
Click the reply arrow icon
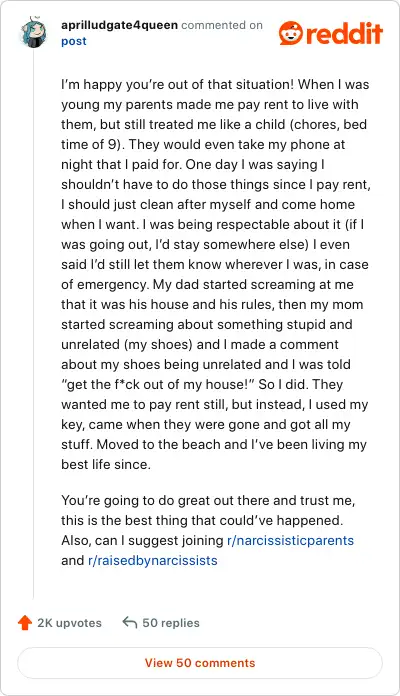point(129,622)
